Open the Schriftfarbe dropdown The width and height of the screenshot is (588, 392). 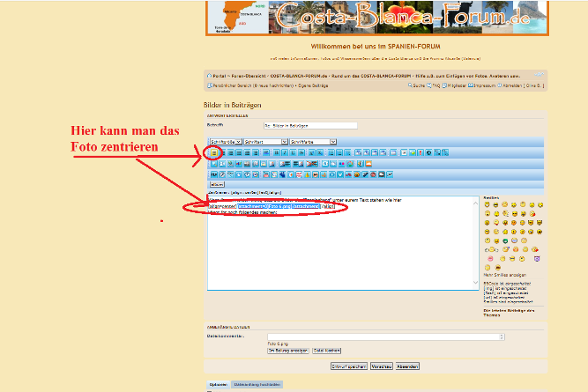tap(313, 141)
